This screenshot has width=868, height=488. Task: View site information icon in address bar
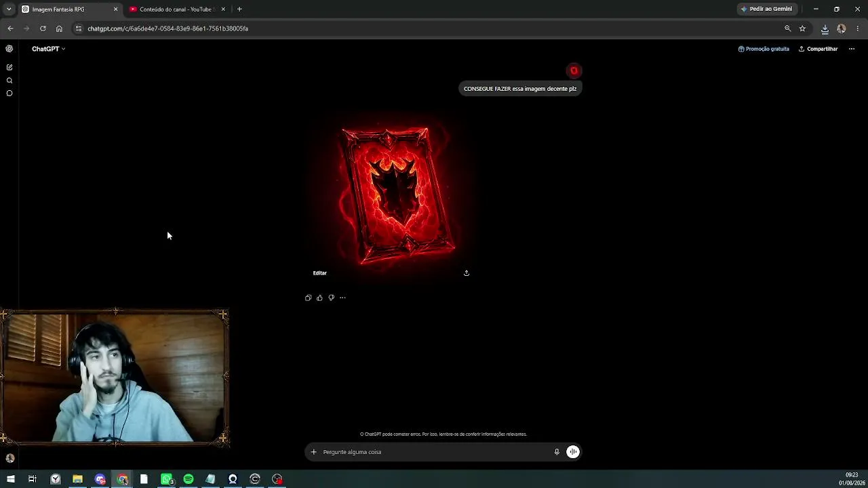click(x=79, y=28)
